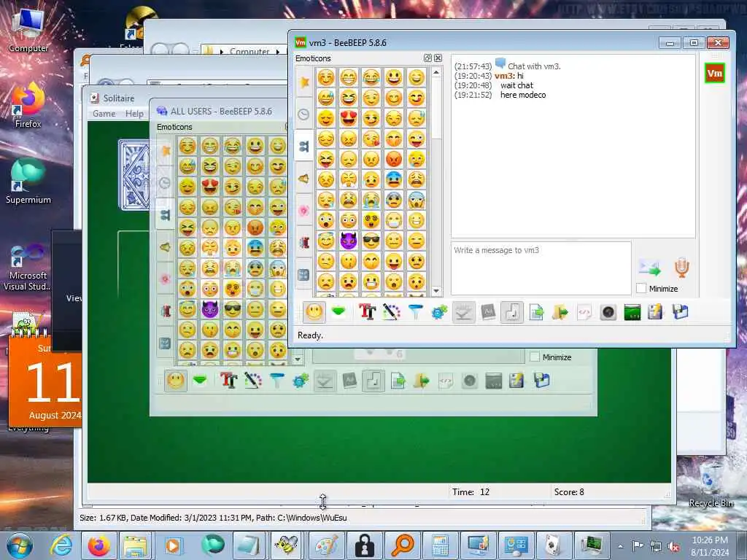Image resolution: width=747 pixels, height=560 pixels.
Task: Click save floppy icon in ALL USERS toolbar
Action: click(542, 381)
